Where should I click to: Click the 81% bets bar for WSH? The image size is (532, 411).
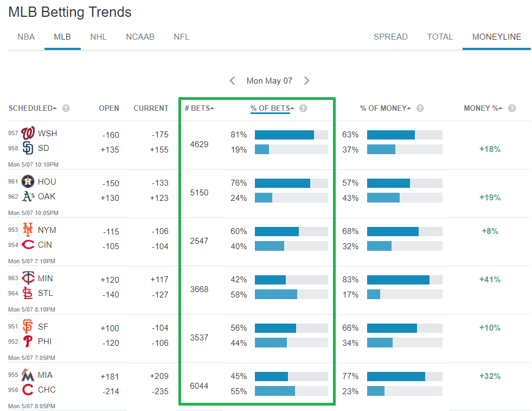tap(284, 134)
